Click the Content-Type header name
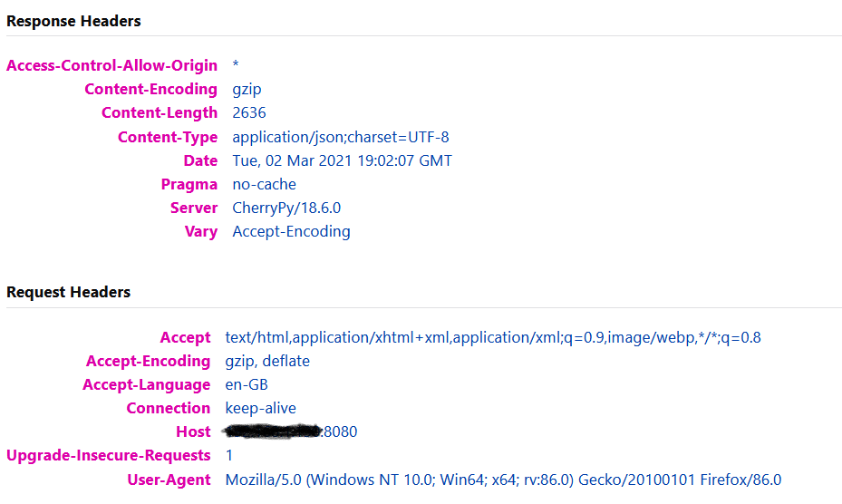Viewport: 842px width, 504px height. [168, 137]
